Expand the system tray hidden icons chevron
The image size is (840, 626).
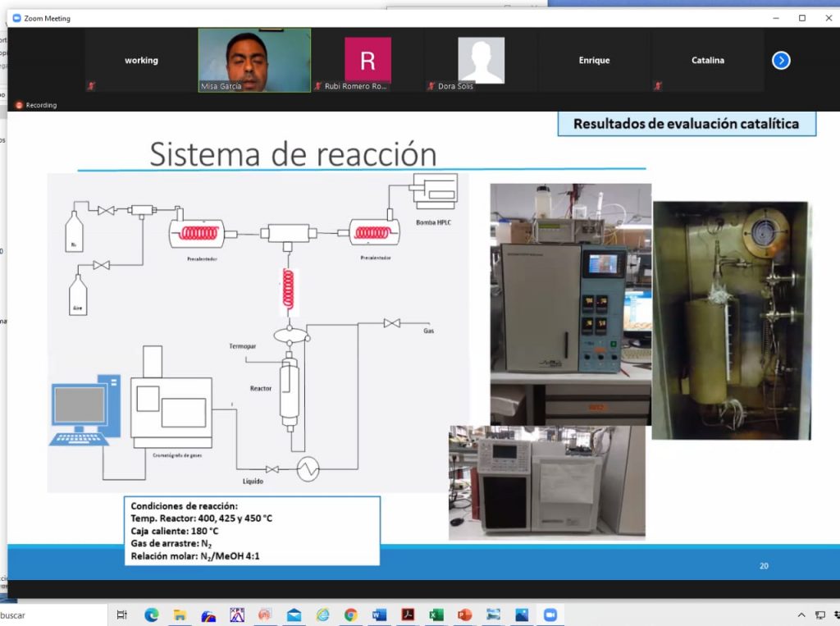click(801, 615)
